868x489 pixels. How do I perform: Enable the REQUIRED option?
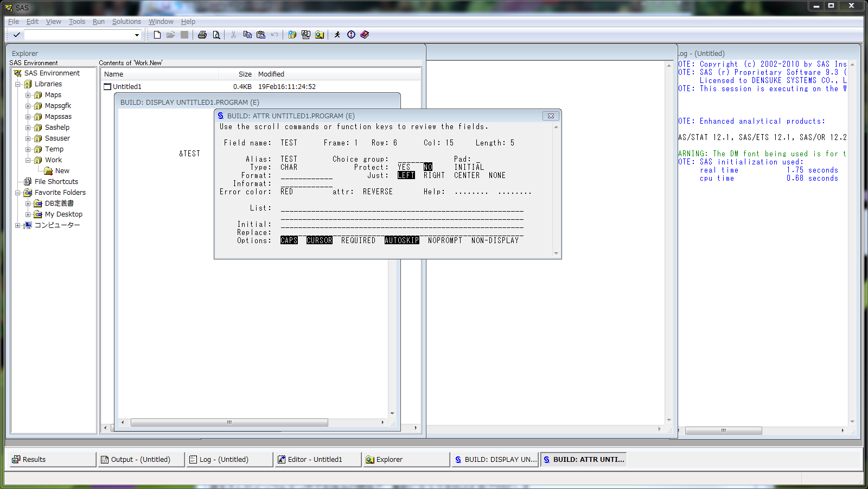pos(358,240)
